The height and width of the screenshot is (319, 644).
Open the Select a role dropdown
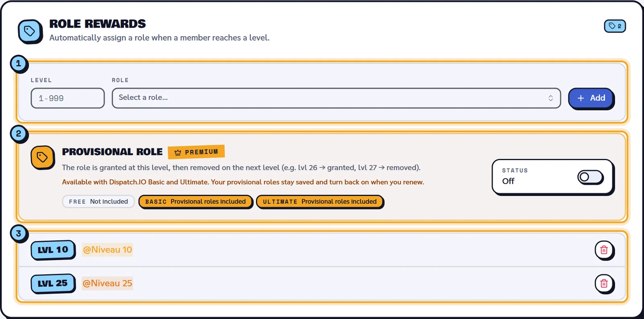click(336, 98)
